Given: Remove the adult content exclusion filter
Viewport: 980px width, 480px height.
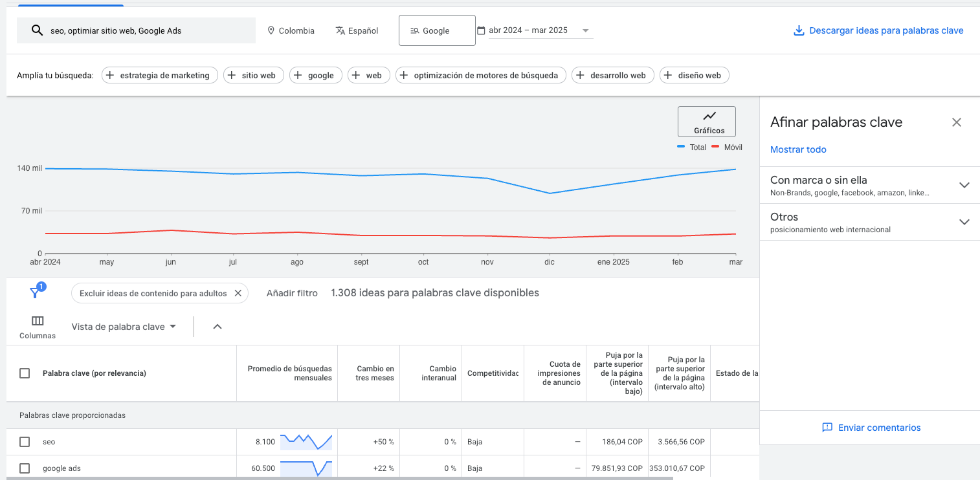Looking at the screenshot, I should (238, 293).
